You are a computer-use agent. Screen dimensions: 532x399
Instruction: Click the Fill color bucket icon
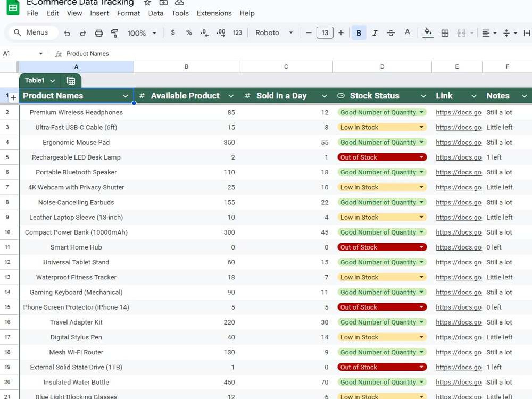428,32
